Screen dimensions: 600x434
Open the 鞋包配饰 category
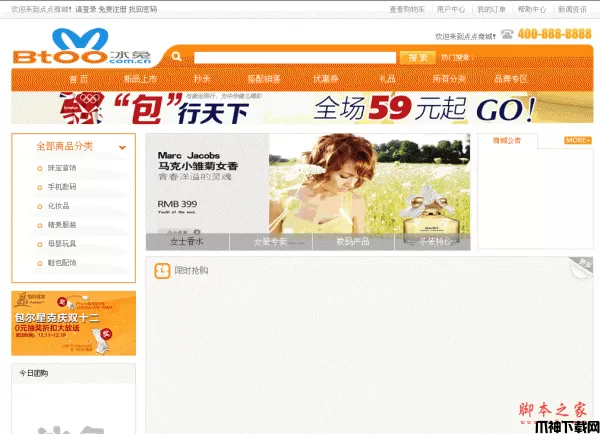tap(62, 263)
